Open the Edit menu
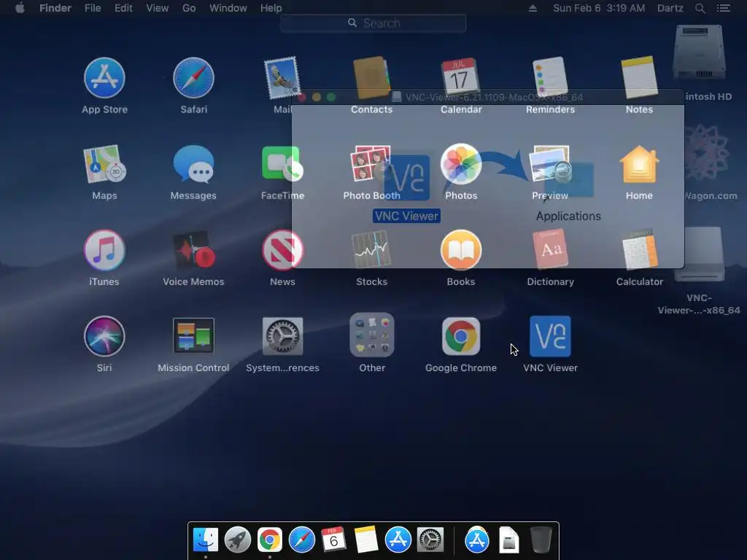Viewport: 747px width, 560px height. (123, 8)
